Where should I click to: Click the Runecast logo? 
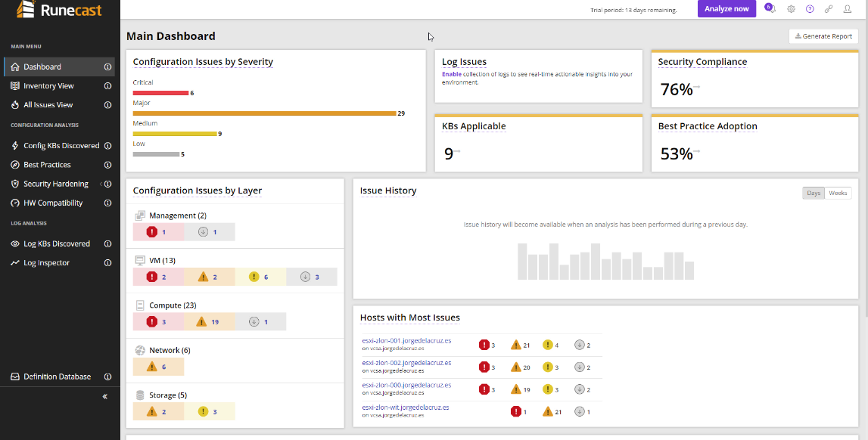tap(59, 10)
